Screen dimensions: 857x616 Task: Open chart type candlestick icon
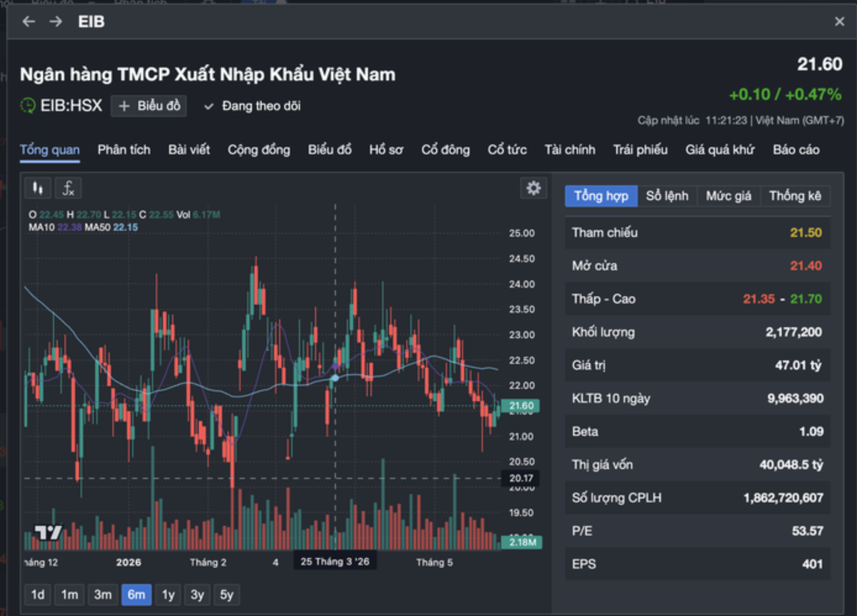click(38, 188)
